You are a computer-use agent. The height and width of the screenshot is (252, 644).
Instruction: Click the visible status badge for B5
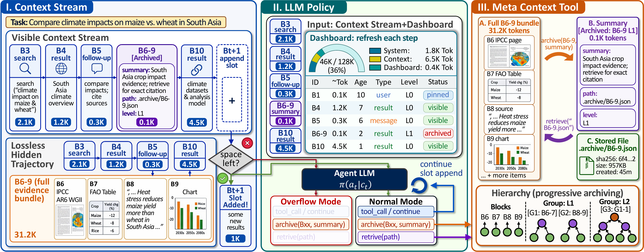click(x=438, y=121)
